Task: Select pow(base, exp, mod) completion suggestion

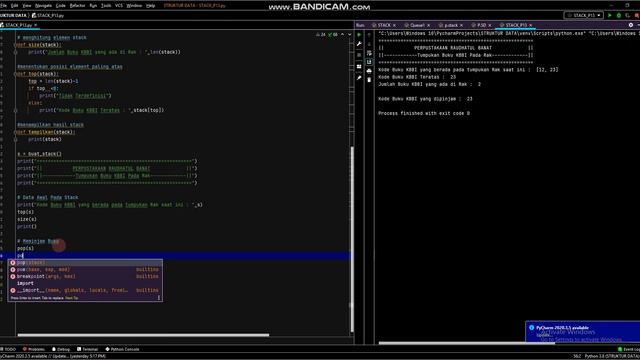Action: 85,270
